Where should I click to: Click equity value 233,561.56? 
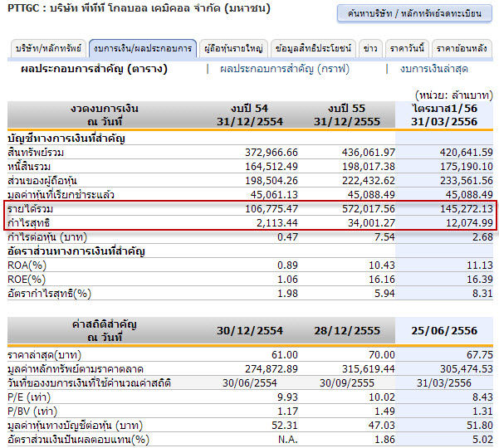(x=467, y=181)
